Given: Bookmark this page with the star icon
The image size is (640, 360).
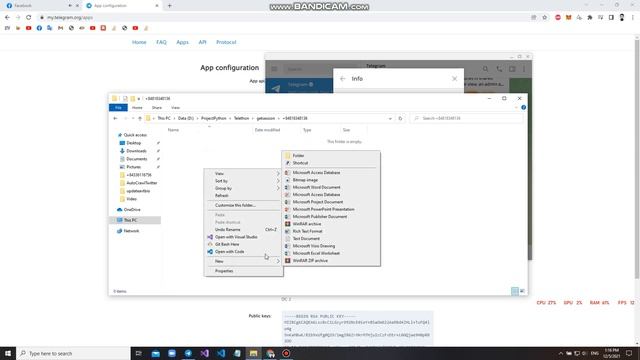Looking at the screenshot, I should [x=544, y=18].
